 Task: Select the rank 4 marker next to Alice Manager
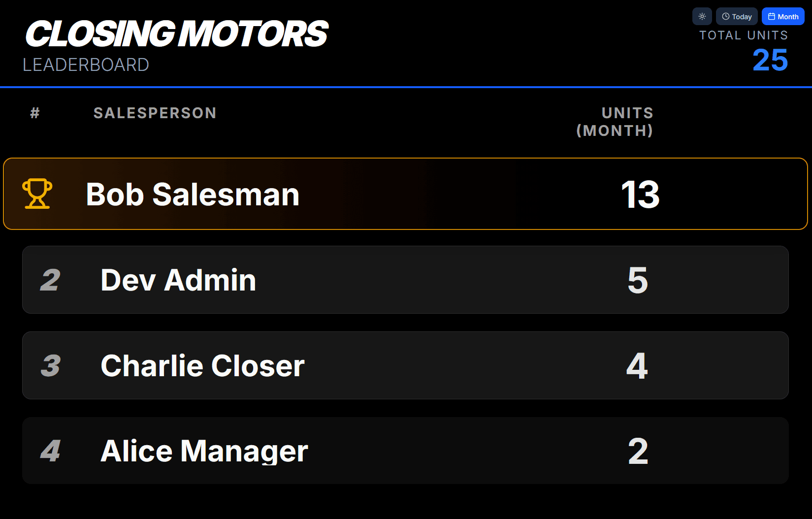(x=50, y=451)
